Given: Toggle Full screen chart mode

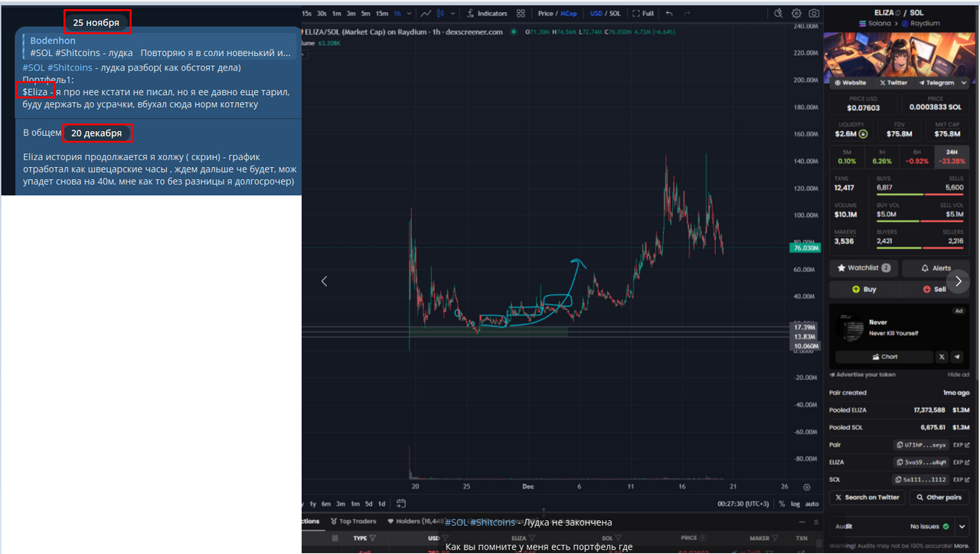Looking at the screenshot, I should coord(643,13).
